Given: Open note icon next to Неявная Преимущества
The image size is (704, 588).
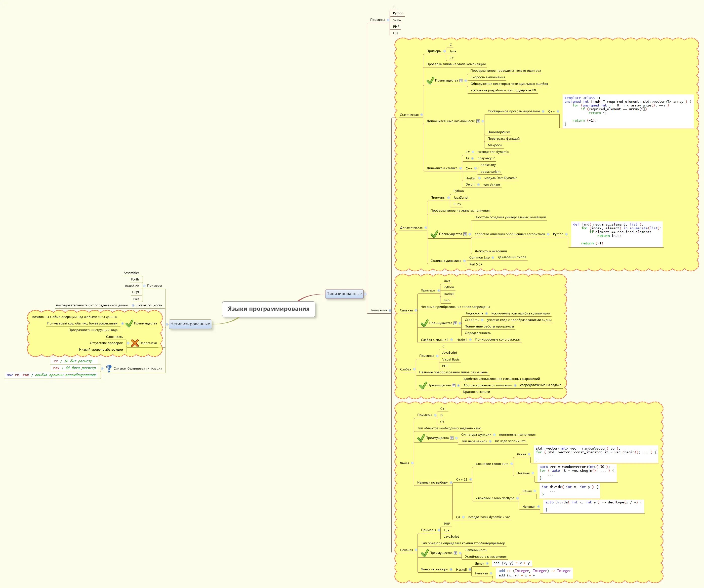Looking at the screenshot, I should click(x=455, y=553).
